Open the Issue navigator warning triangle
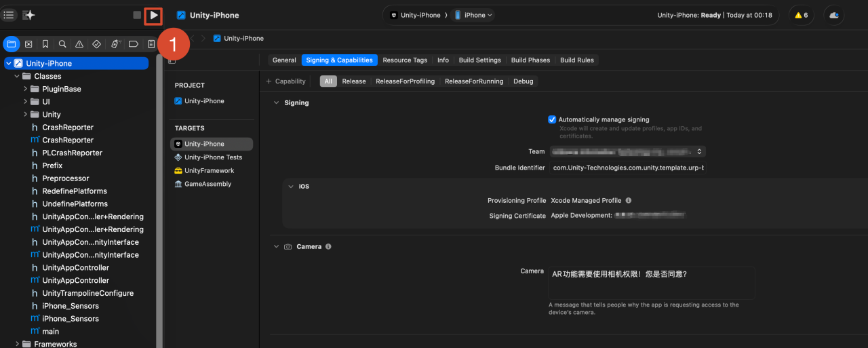 tap(79, 44)
